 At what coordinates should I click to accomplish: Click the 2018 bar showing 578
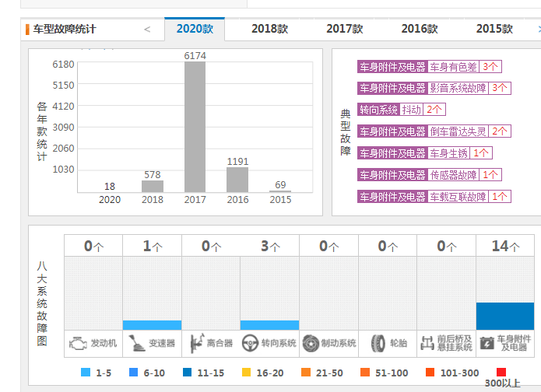pos(153,186)
